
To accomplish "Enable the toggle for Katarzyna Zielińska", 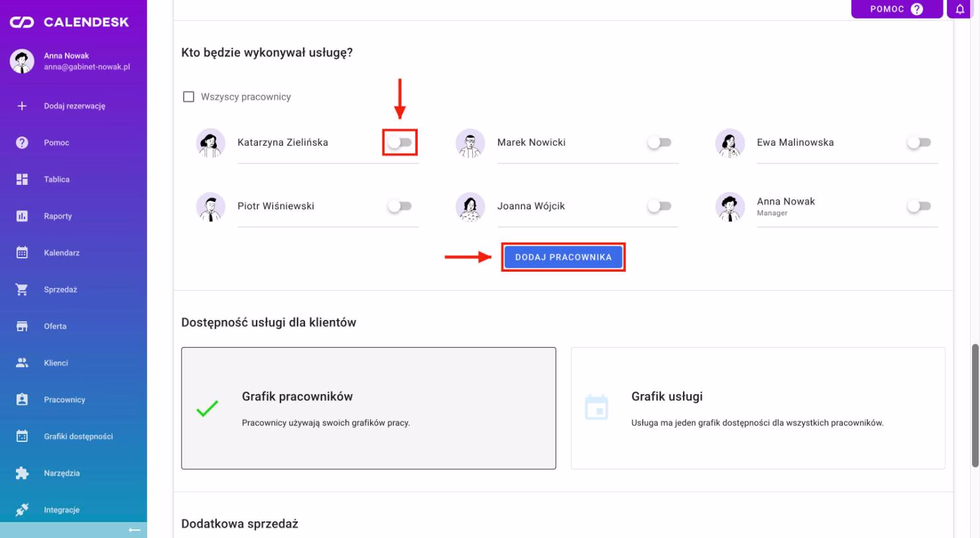I will [400, 142].
